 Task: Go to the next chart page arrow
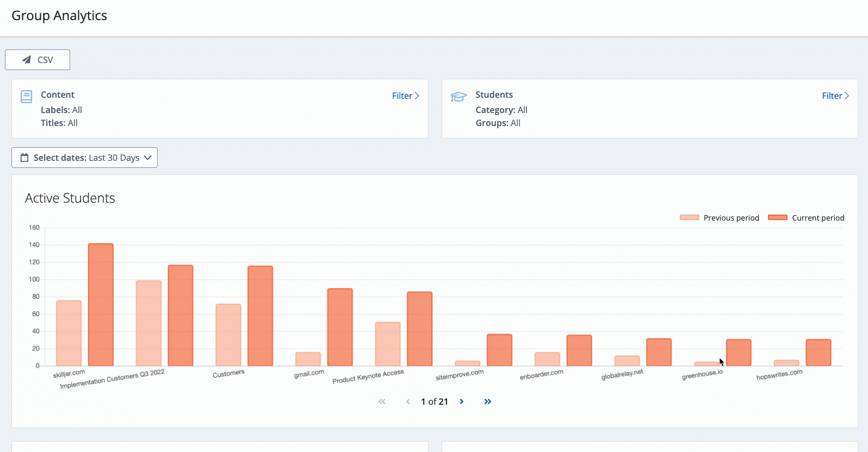[x=462, y=401]
